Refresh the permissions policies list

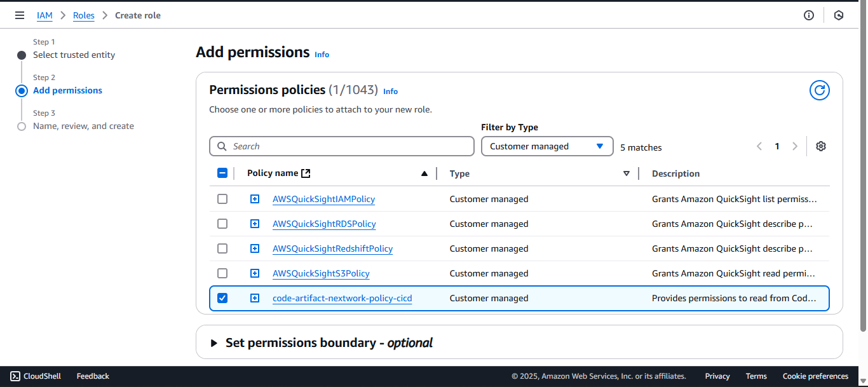(x=820, y=90)
